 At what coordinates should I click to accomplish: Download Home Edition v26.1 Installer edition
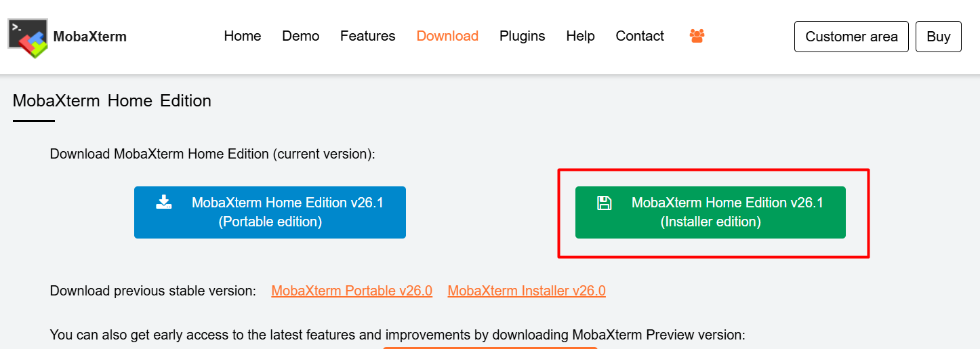[x=710, y=212]
